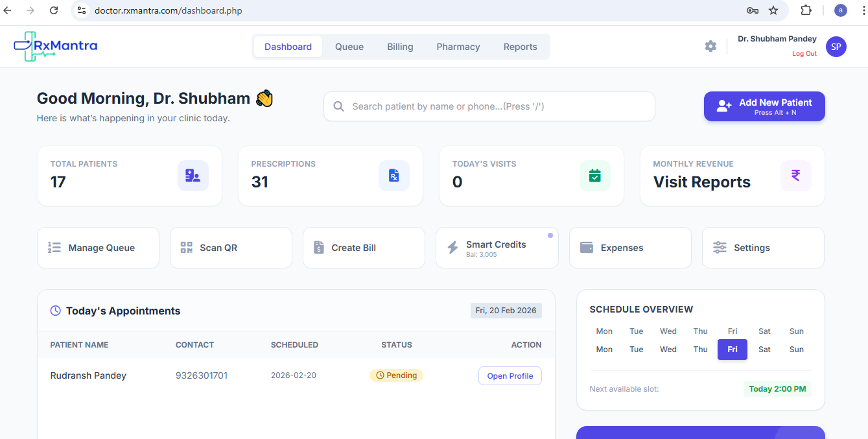Reload the page in browser

click(54, 10)
